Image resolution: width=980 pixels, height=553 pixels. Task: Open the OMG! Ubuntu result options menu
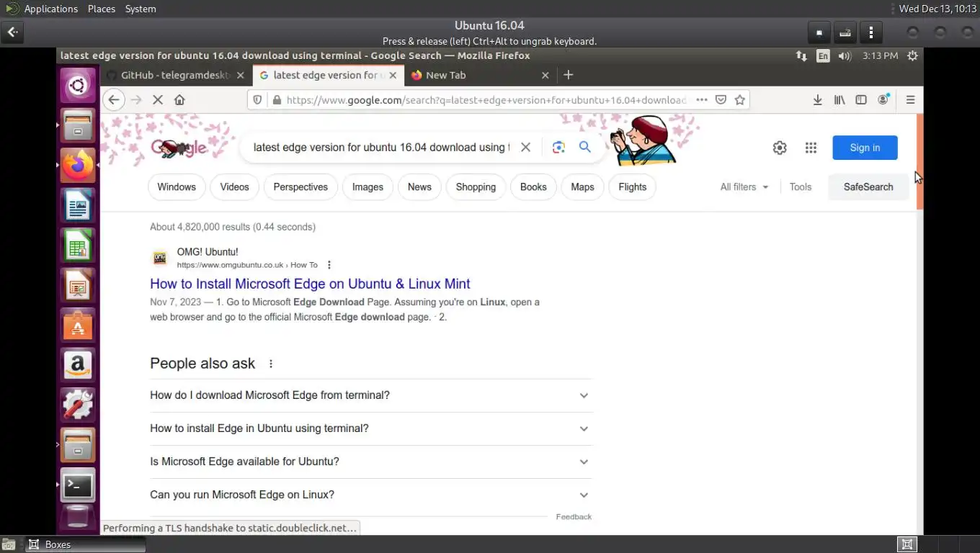[x=329, y=265]
